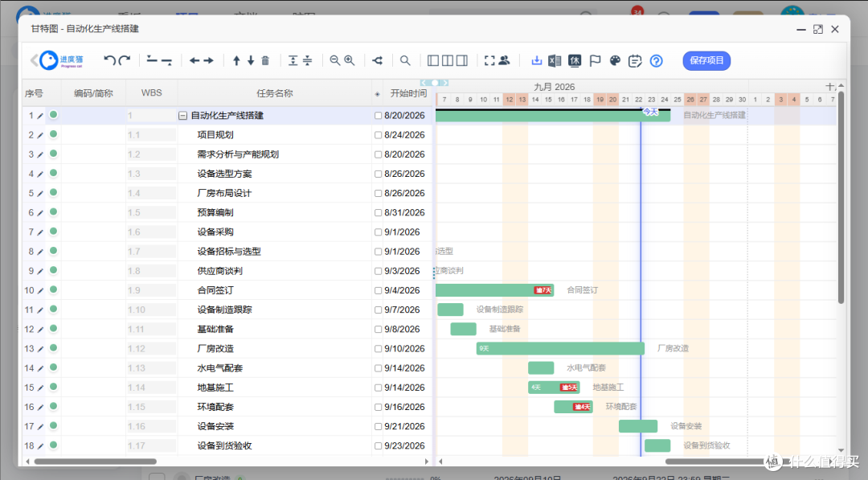Tick the checkbox for 环境配套 start date

[x=378, y=407]
